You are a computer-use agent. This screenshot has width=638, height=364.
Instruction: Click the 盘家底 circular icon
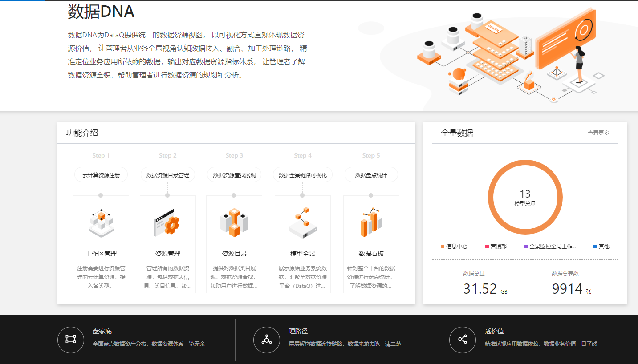(71, 340)
